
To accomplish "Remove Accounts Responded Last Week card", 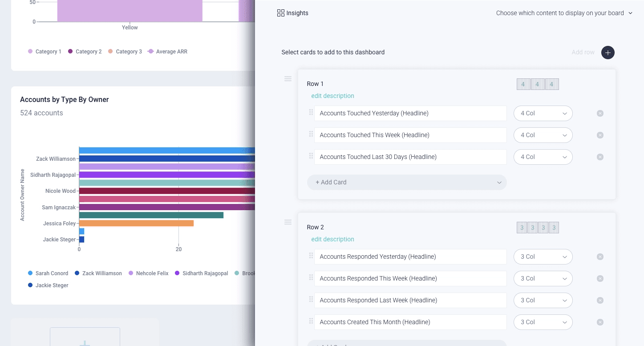I will [600, 300].
